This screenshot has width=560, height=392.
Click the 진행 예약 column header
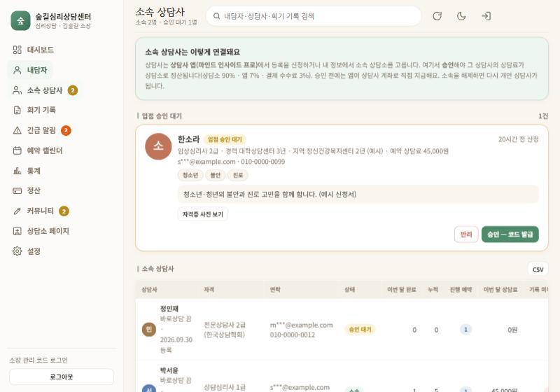click(461, 290)
